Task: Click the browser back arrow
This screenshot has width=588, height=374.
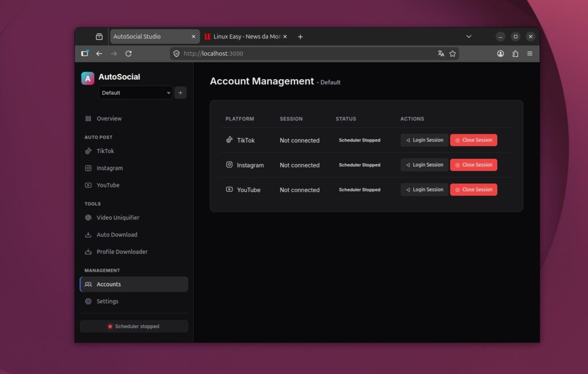Action: click(99, 53)
